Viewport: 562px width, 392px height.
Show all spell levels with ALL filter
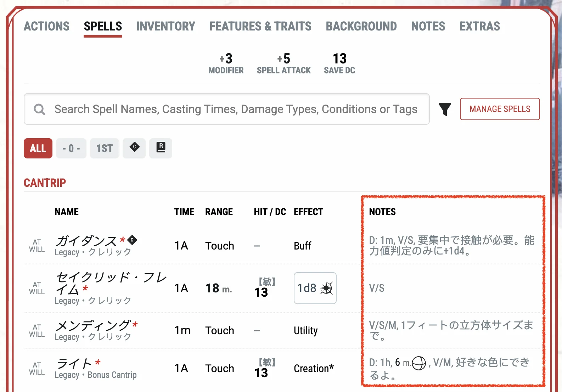(x=38, y=148)
